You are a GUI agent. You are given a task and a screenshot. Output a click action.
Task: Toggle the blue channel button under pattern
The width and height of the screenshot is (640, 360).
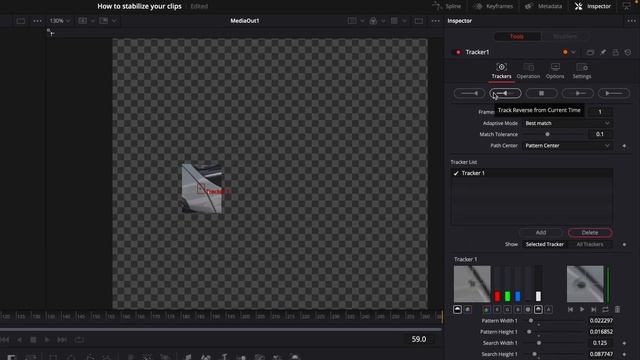[518, 310]
